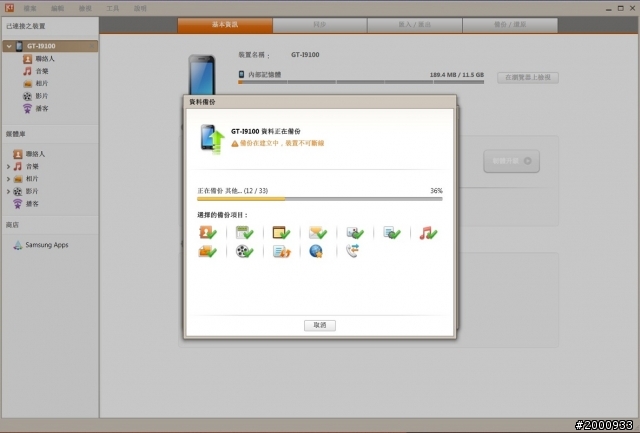Click the internal memory usage bar
The height and width of the screenshot is (433, 640).
[361, 82]
